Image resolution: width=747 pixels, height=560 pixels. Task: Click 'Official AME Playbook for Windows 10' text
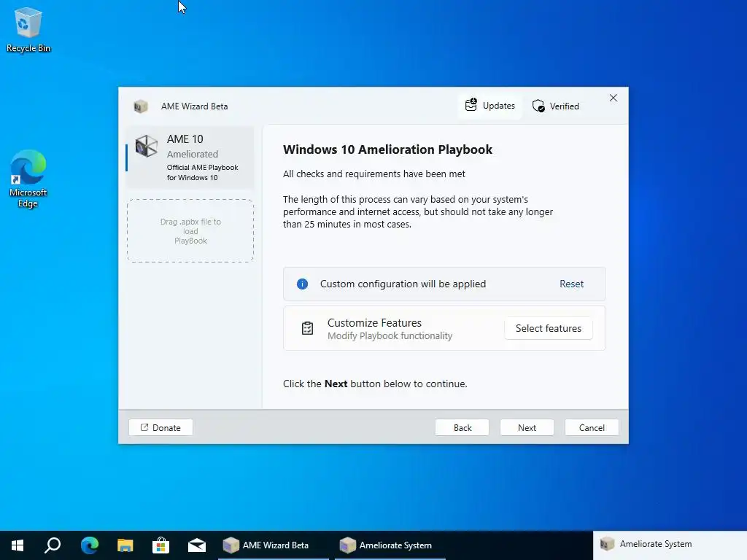point(203,172)
